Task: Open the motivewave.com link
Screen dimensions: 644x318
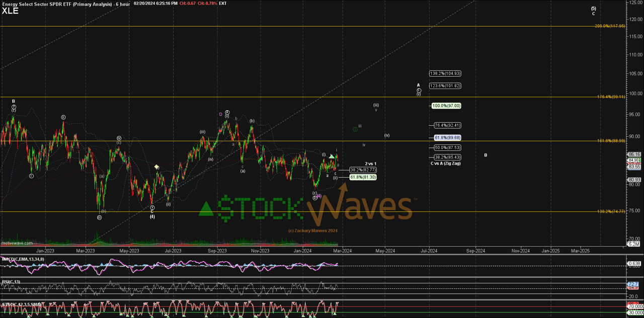Action: 17,243
